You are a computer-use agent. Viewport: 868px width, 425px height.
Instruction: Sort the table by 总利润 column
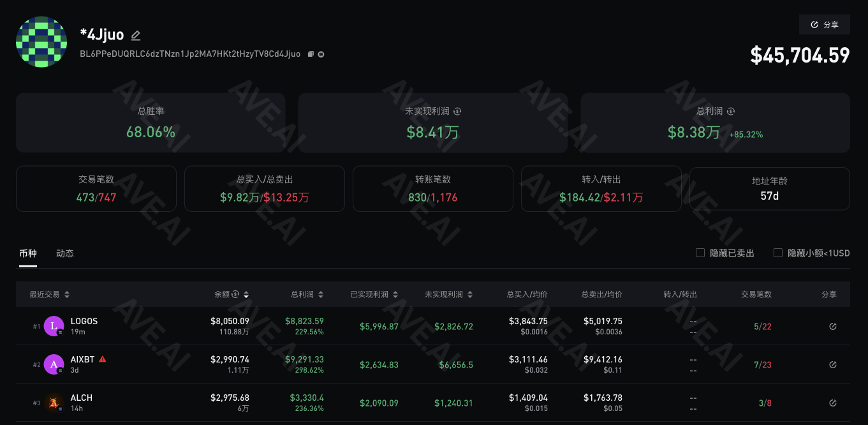[321, 295]
